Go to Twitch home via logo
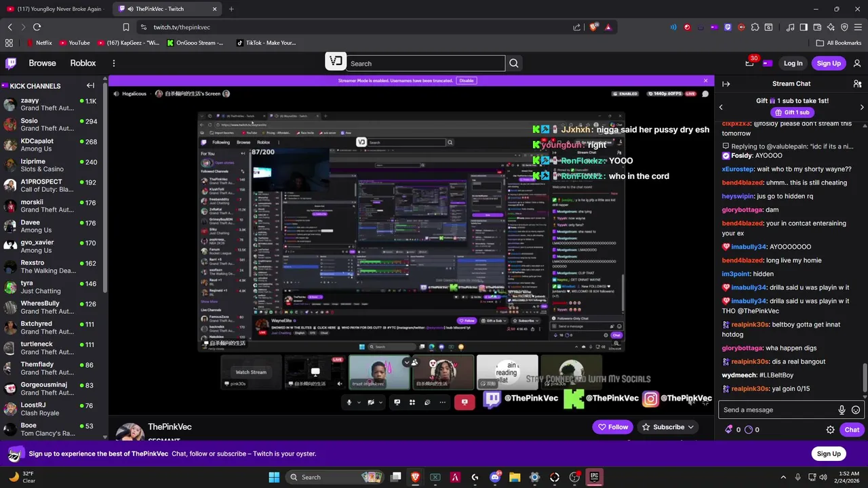The width and height of the screenshot is (868, 488). click(x=11, y=63)
